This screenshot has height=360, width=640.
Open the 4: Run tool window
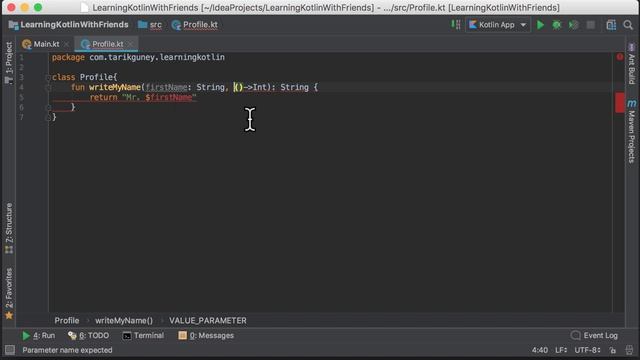pyautogui.click(x=38, y=336)
